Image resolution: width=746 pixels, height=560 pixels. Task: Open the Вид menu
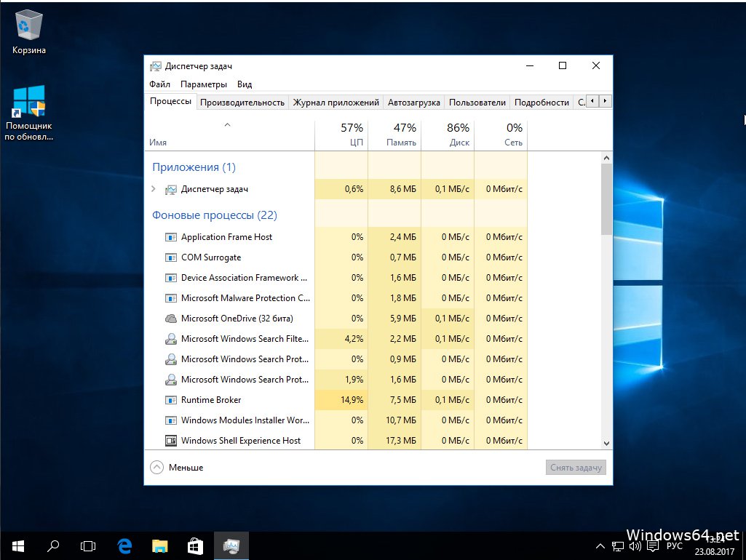(245, 84)
